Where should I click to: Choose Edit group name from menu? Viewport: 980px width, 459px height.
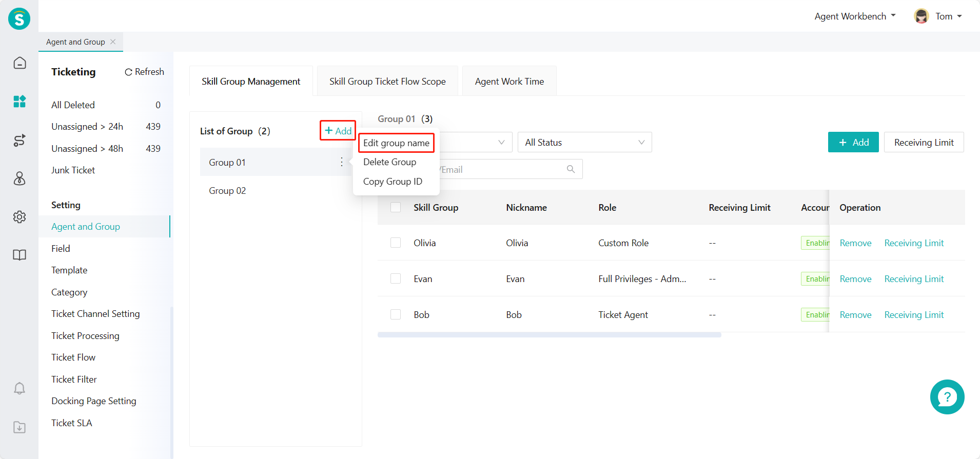[x=396, y=143]
